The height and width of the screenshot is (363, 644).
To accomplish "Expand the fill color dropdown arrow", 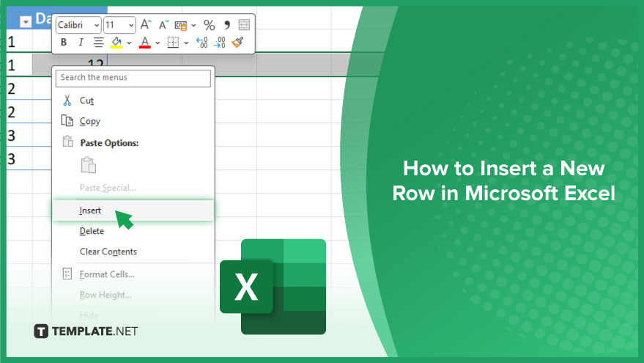I will click(x=129, y=43).
